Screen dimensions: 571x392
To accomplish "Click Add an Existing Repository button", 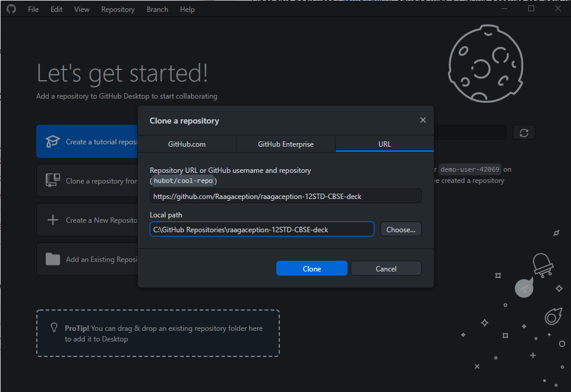I will [x=87, y=259].
